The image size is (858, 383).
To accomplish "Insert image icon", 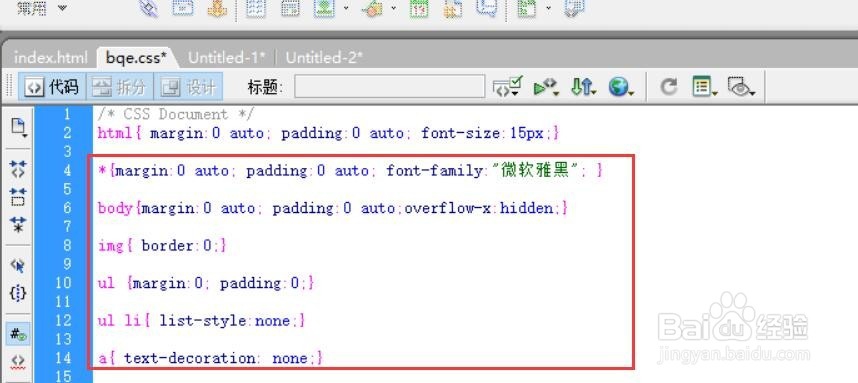I will click(323, 8).
